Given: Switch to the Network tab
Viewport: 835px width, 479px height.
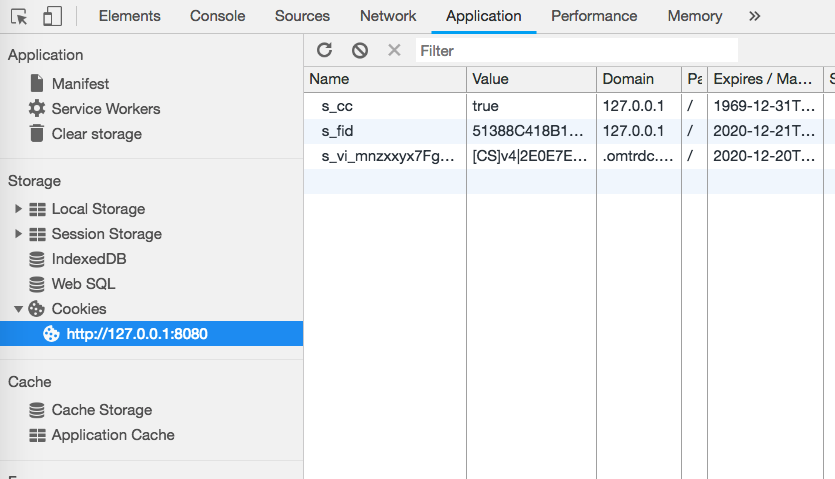Looking at the screenshot, I should pos(388,16).
